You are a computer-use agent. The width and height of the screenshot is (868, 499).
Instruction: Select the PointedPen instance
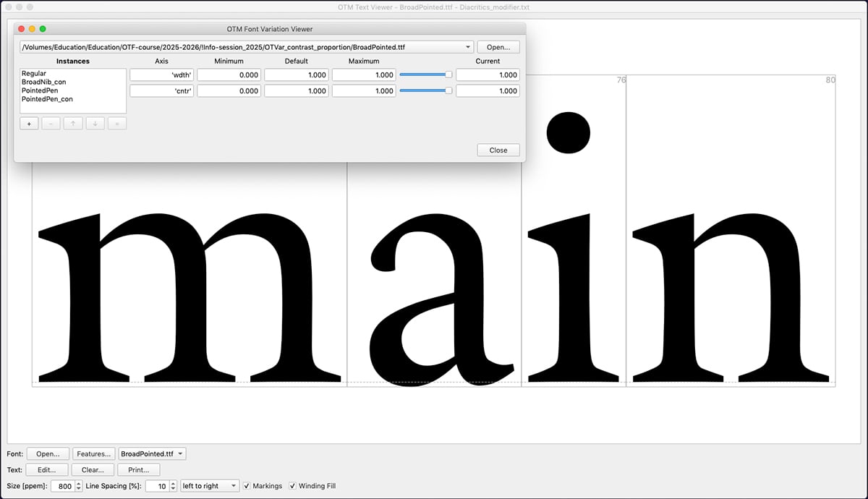pos(40,90)
